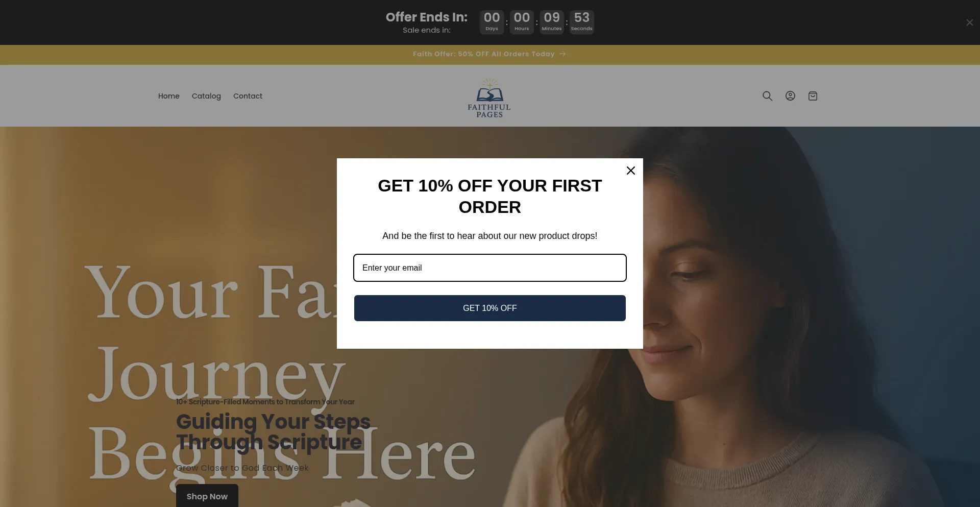Navigate to the Contact page

click(248, 96)
